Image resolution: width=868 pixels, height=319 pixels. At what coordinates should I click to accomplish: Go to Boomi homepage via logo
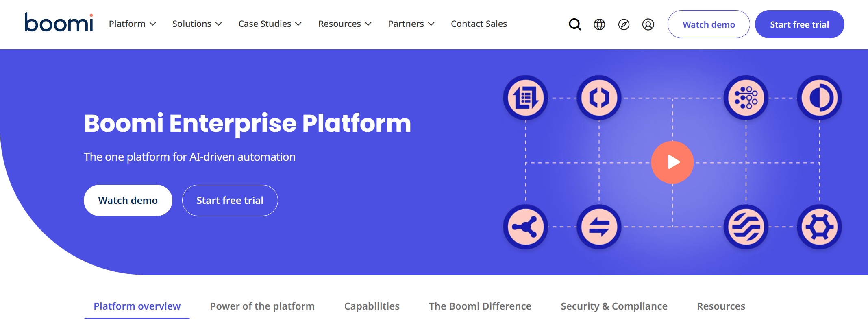[x=59, y=23]
